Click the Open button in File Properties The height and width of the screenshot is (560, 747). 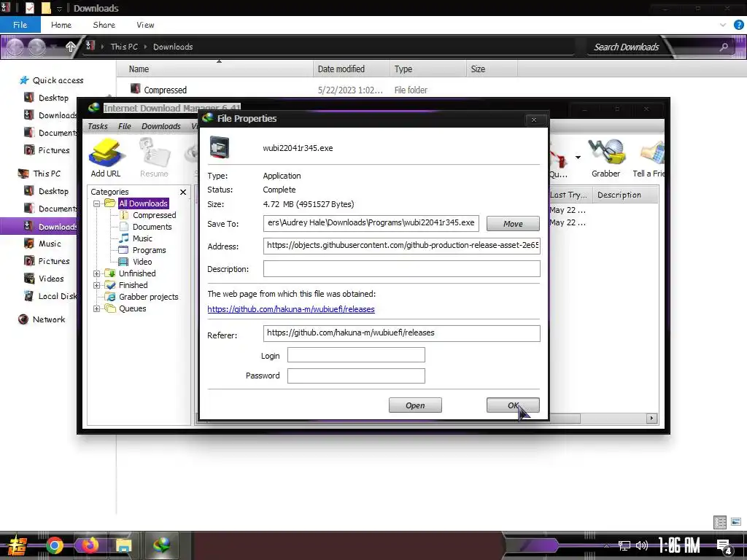coord(415,405)
